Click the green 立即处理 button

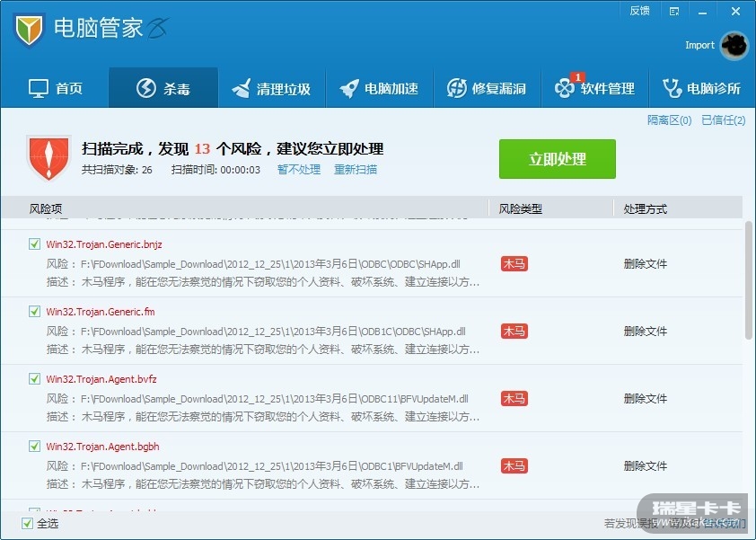pyautogui.click(x=558, y=159)
